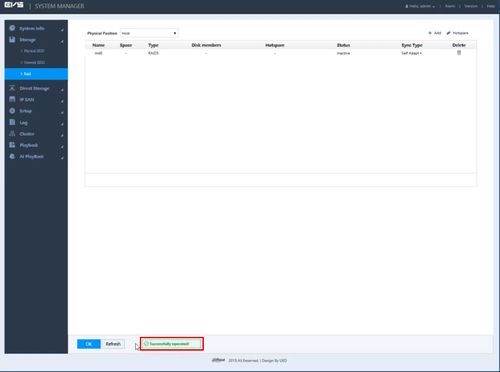Click the blue OK button
Screen dimensions: 500x372
click(x=89, y=344)
